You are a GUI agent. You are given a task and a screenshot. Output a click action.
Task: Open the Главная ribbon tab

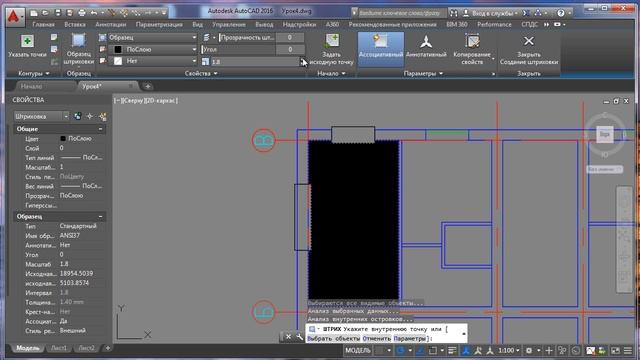(43, 24)
